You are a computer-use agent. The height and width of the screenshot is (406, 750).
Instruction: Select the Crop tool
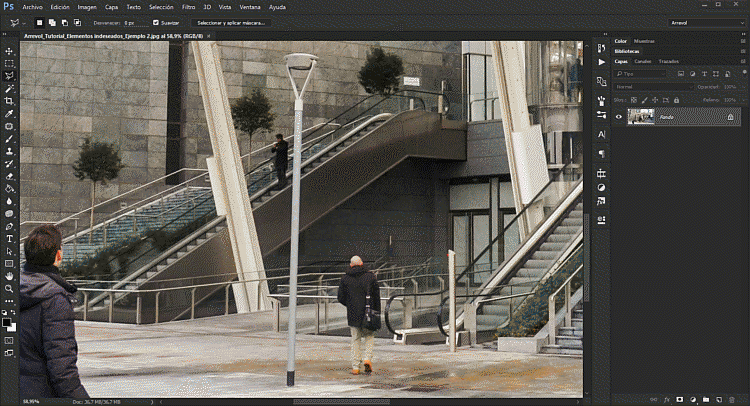pyautogui.click(x=9, y=101)
